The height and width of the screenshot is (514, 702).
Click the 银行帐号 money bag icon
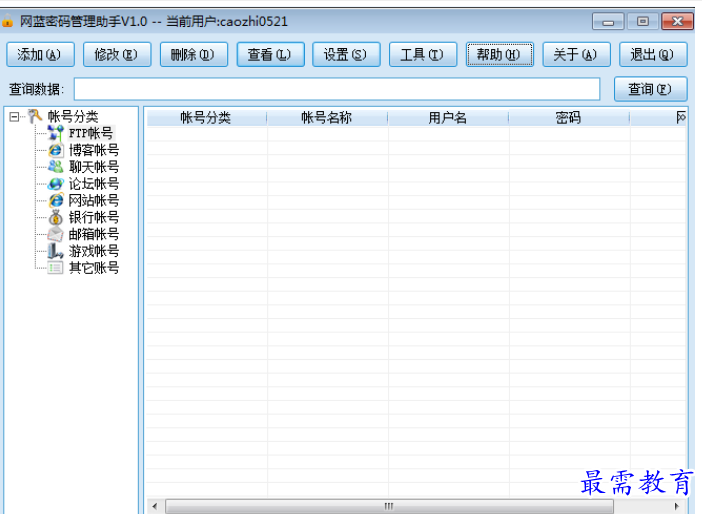[56, 217]
